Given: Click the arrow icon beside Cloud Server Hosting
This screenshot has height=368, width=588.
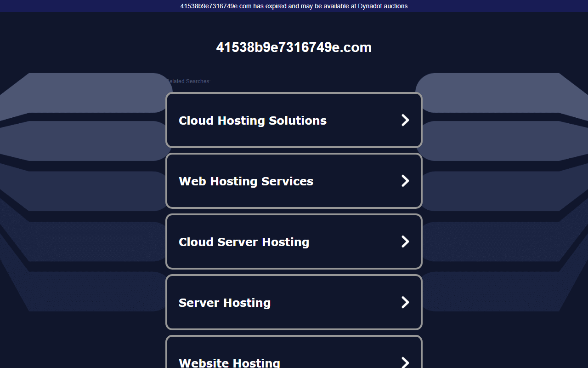Looking at the screenshot, I should [x=405, y=241].
